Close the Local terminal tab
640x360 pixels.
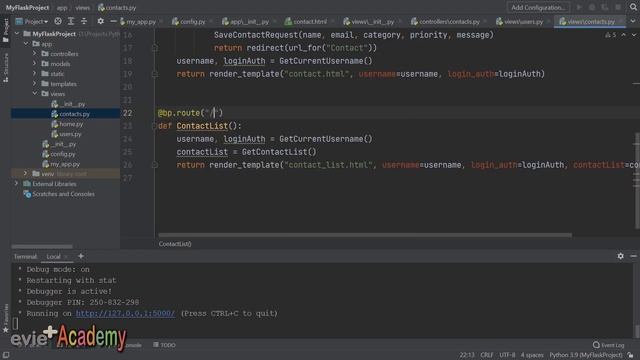click(66, 256)
